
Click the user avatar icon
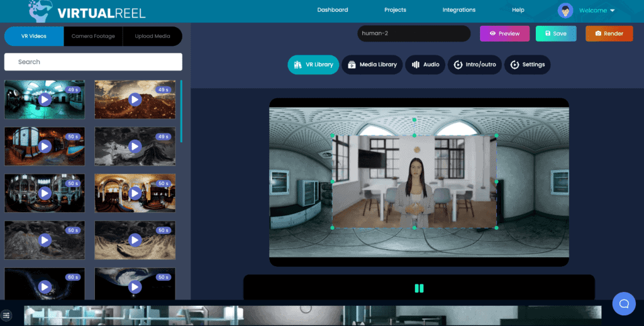point(565,10)
